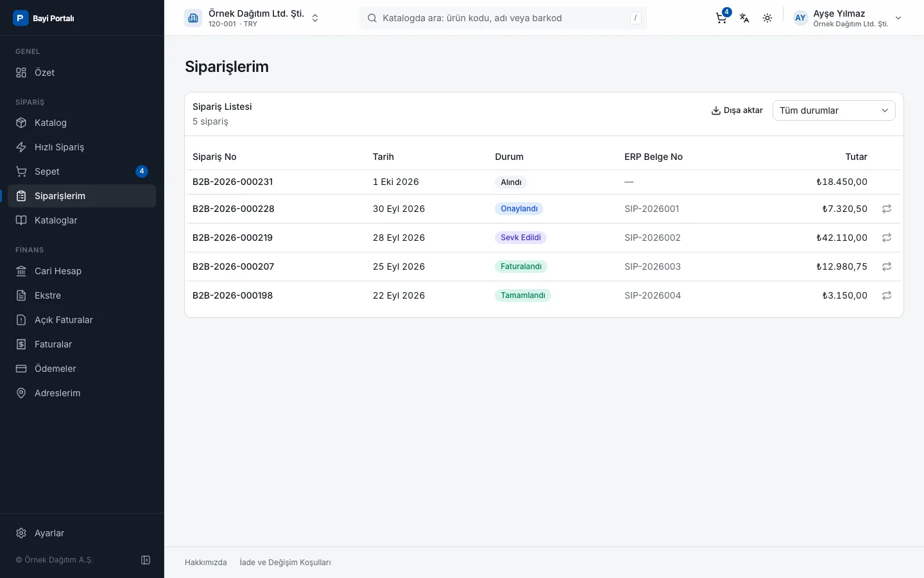The image size is (924, 578).
Task: Repeat order B2B-2026-000207
Action: [x=887, y=267]
